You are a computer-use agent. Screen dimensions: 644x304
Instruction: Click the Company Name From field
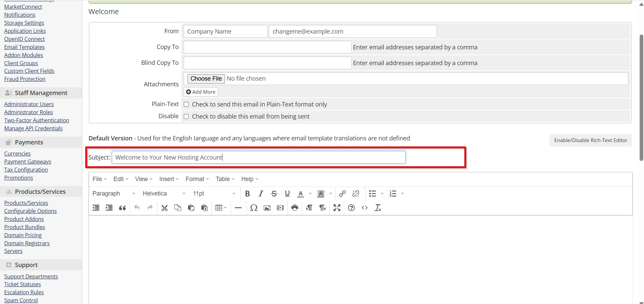coord(225,31)
